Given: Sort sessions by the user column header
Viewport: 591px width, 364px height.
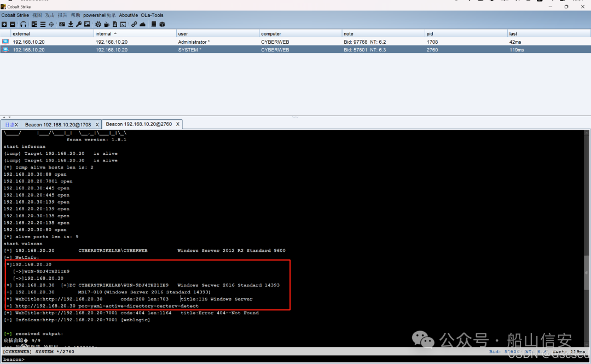Looking at the screenshot, I should [x=218, y=33].
